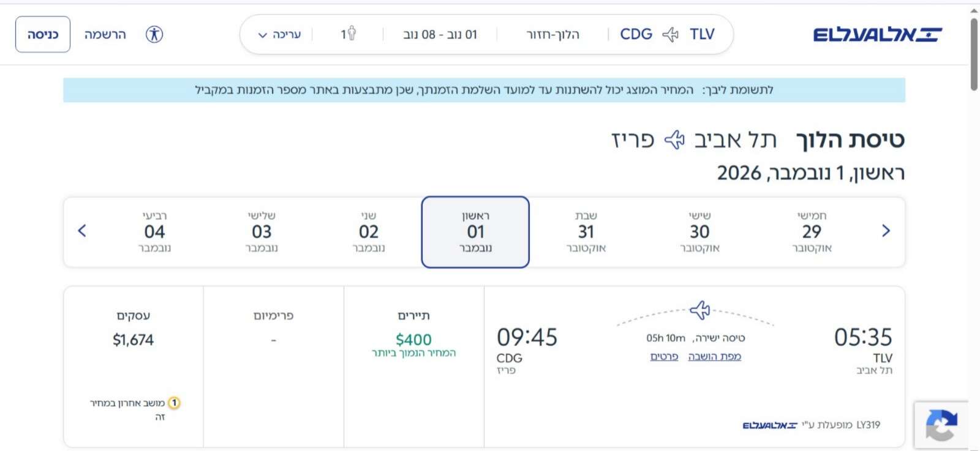Click the last seat indicator badge
This screenshot has width=980, height=451.
174,403
